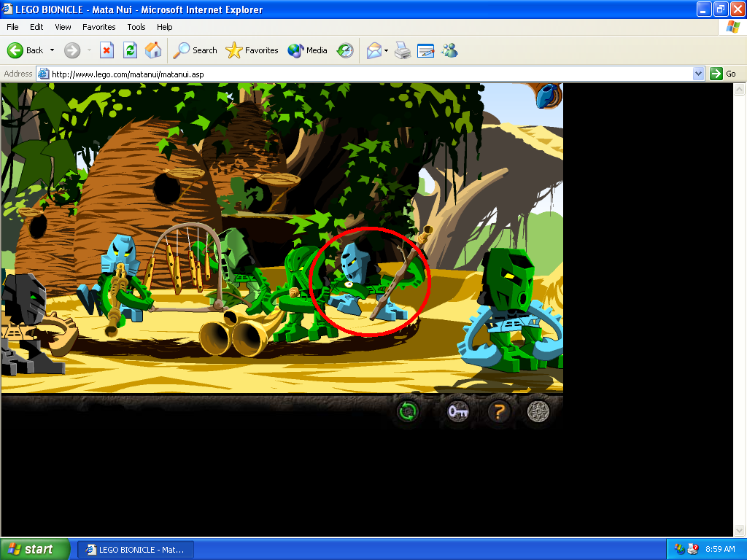Select the LEGO BIONICLE taskbar button
The width and height of the screenshot is (747, 560).
pos(136,550)
